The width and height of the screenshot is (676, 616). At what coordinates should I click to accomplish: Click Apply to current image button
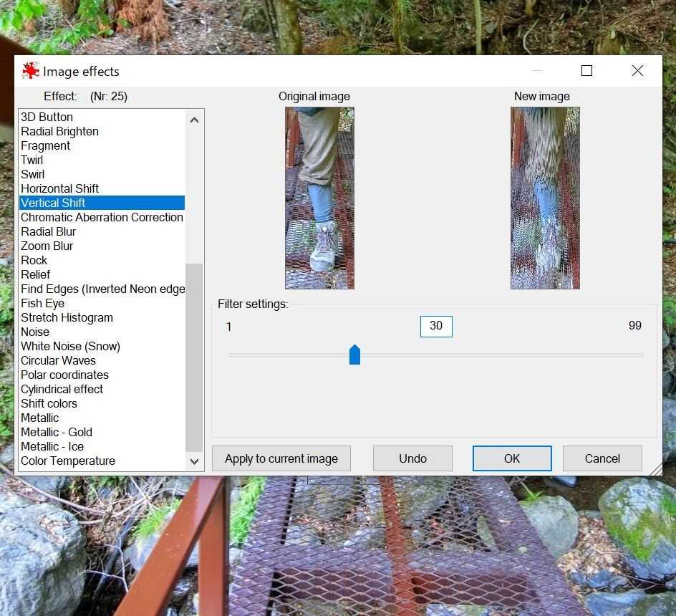281,458
